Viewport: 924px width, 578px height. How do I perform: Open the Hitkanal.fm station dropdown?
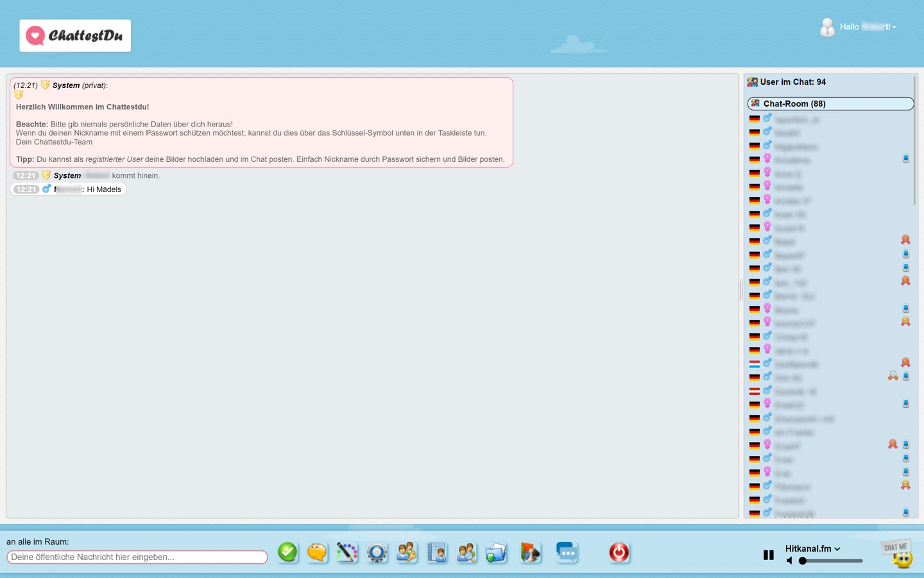pyautogui.click(x=812, y=548)
